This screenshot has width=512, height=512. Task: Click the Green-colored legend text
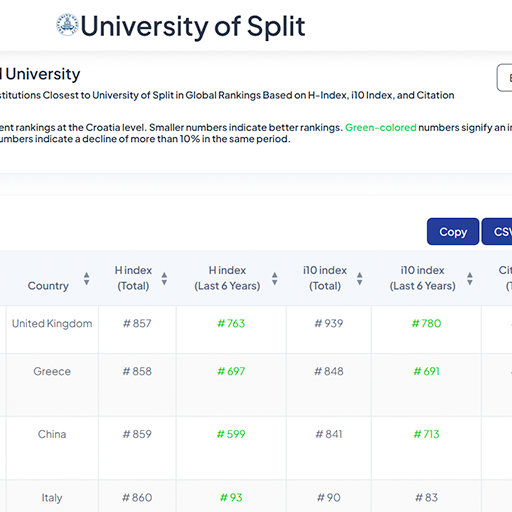click(x=381, y=127)
